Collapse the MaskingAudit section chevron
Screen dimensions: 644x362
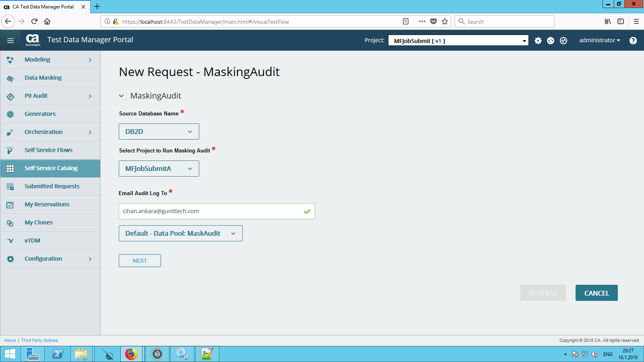point(122,96)
